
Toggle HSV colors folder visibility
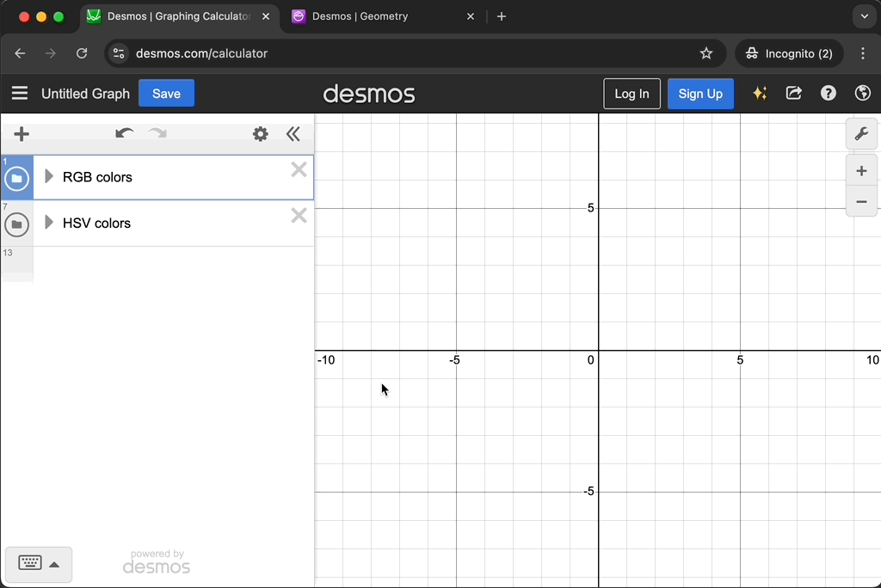(x=16, y=224)
